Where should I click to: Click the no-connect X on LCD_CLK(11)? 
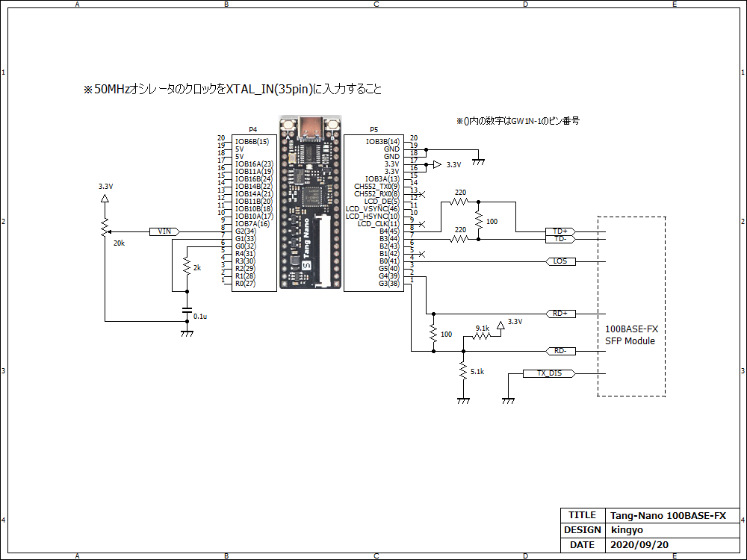click(421, 224)
